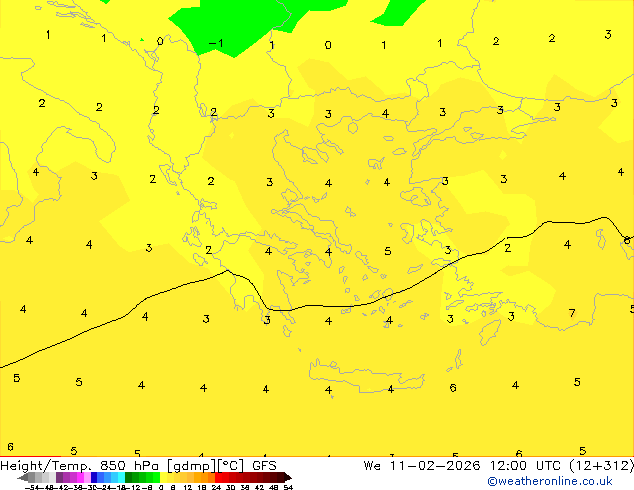
Task: Click the GFS model label
Action: (264, 465)
